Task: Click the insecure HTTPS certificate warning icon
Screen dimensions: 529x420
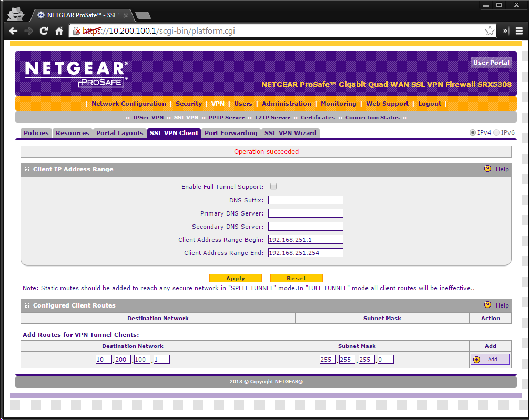Action: pos(77,31)
